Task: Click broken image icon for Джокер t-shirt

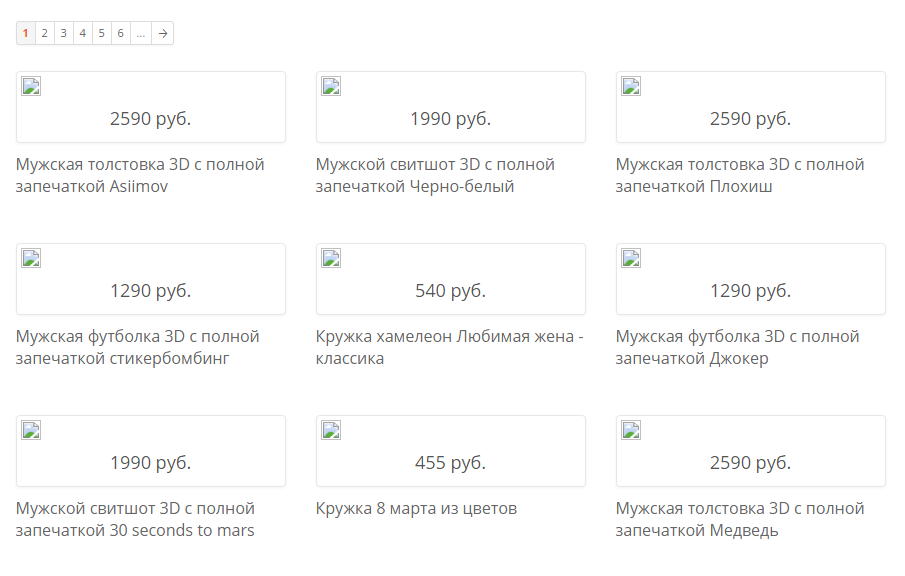Action: click(631, 258)
